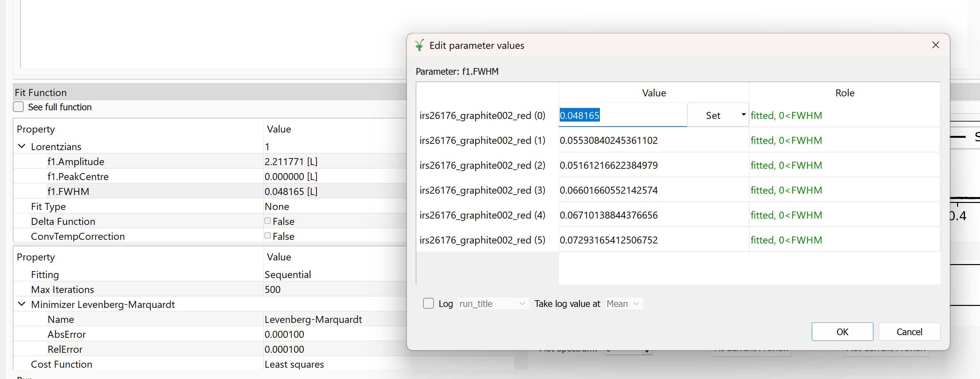Click the AbsError value 0.000100
Viewport: 980px width, 379px height.
click(x=284, y=334)
